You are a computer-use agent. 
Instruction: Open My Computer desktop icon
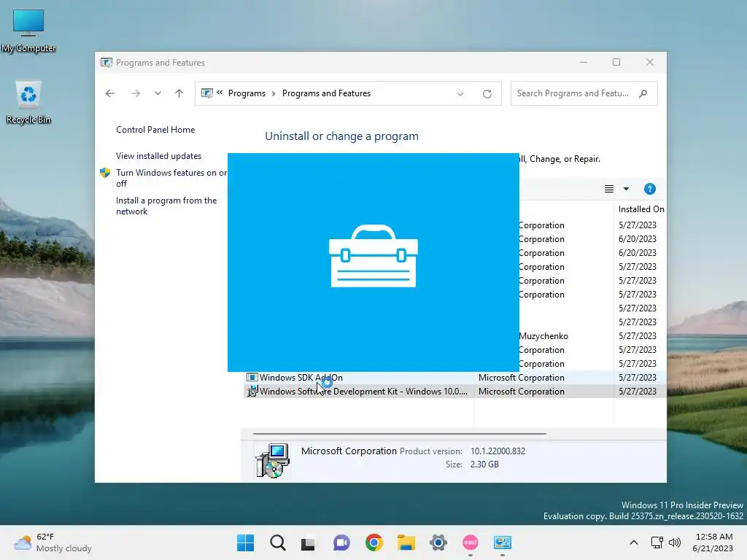coord(28,30)
